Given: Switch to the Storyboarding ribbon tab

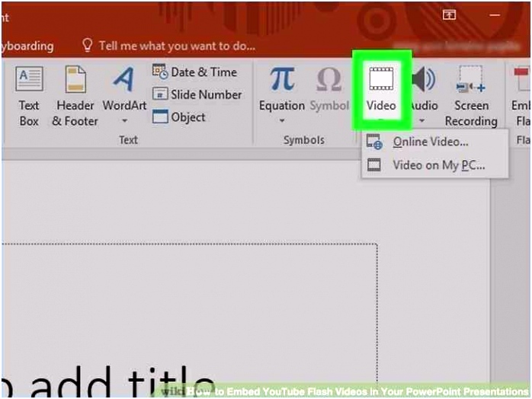Looking at the screenshot, I should 27,46.
